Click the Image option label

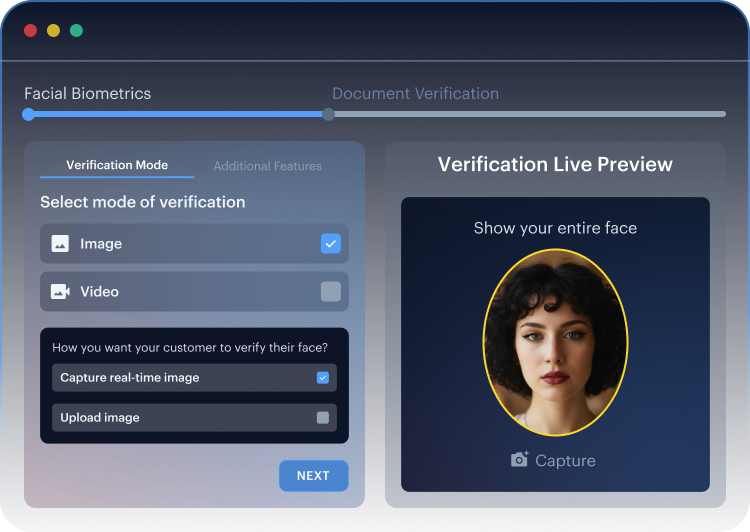101,244
